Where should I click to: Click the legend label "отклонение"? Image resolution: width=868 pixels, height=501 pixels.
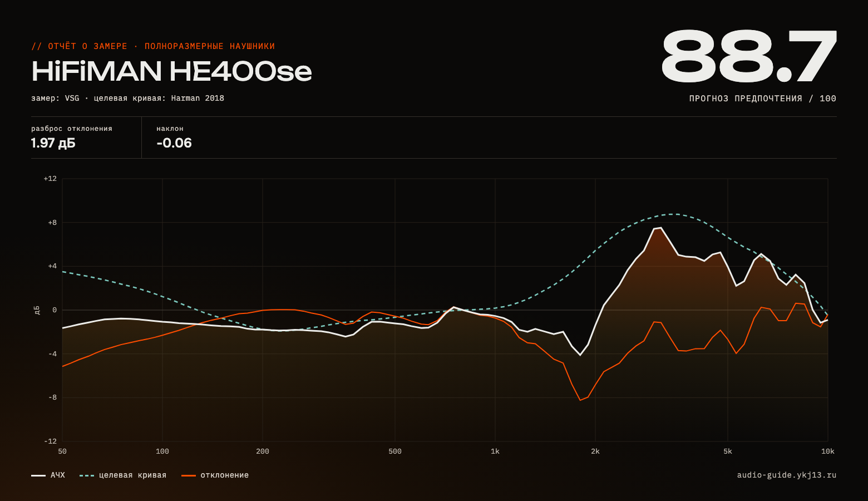(225, 475)
